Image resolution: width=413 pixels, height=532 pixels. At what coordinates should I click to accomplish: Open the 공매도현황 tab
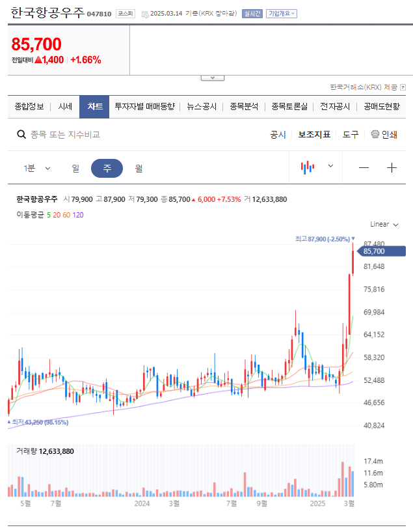[382, 107]
